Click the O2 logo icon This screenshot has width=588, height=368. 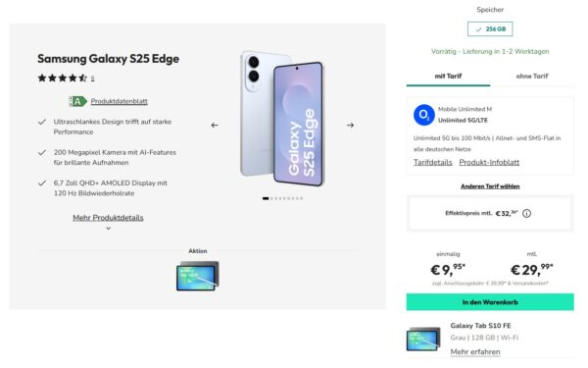point(423,115)
